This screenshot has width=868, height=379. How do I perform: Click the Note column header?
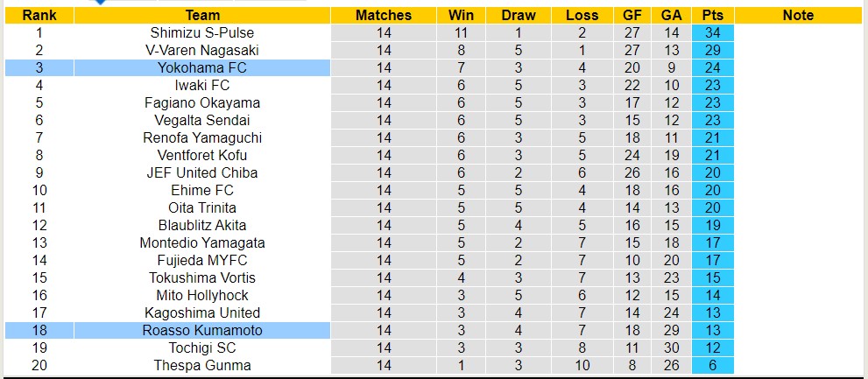point(798,15)
